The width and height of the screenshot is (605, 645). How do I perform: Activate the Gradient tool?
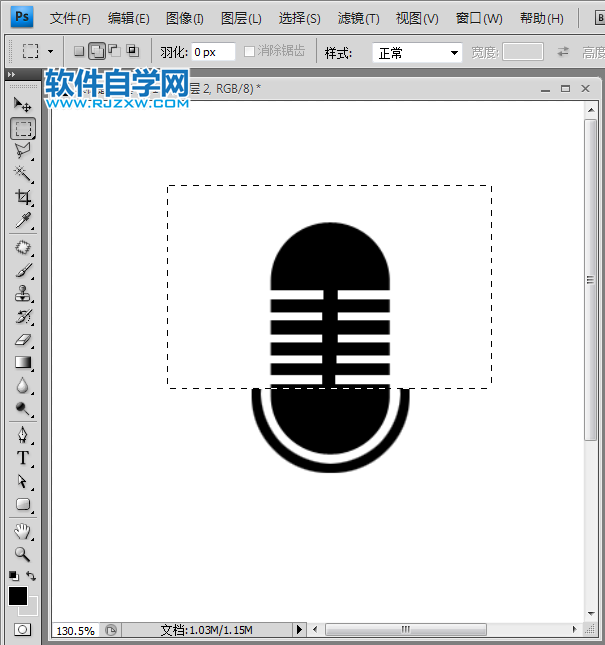pyautogui.click(x=22, y=363)
